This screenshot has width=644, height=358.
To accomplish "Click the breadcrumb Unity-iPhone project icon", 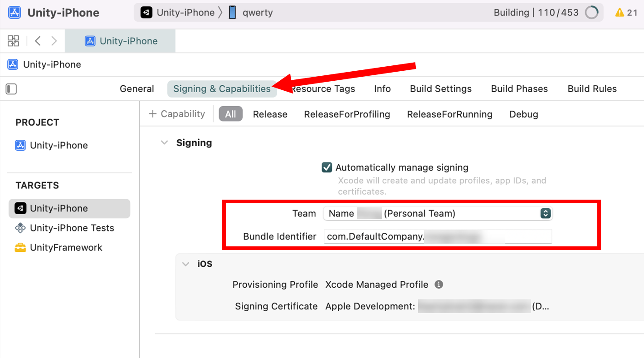I will click(13, 64).
